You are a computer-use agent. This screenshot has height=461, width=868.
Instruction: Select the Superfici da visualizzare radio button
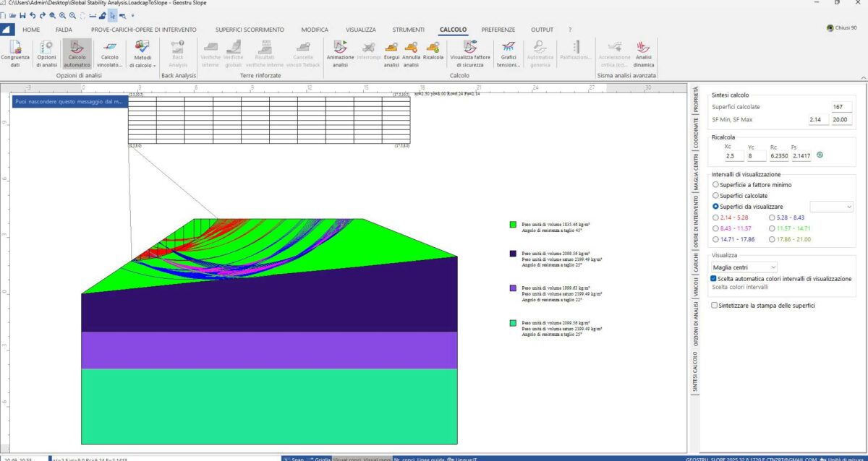(x=715, y=206)
